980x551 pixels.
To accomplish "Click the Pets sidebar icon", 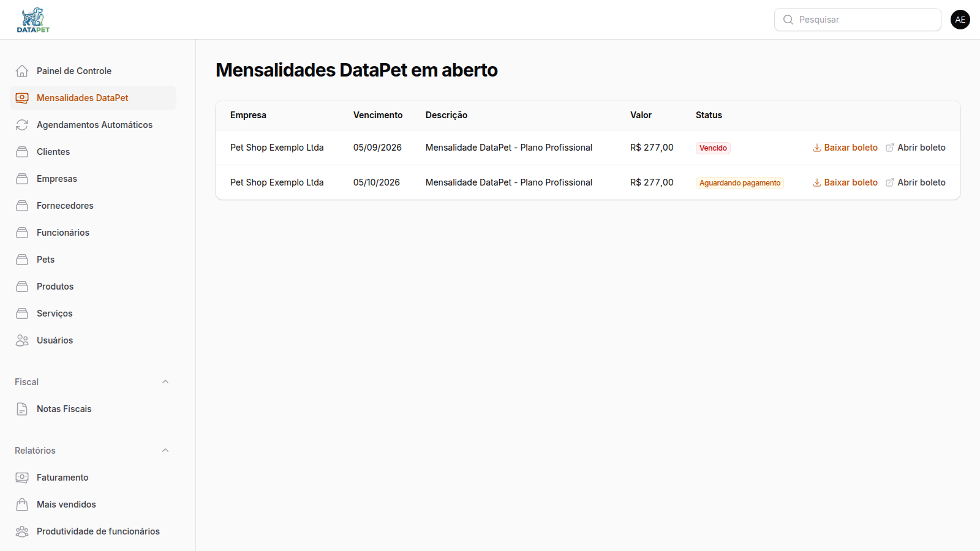I will tap(22, 260).
